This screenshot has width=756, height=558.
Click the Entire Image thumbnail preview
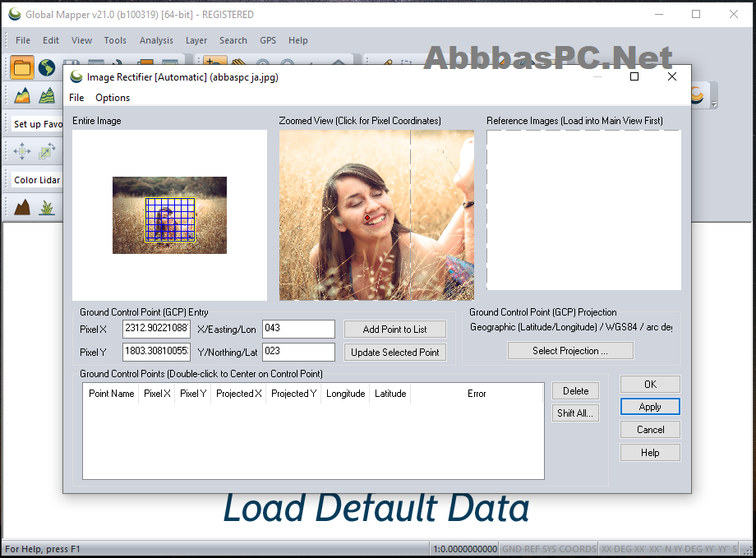[170, 215]
